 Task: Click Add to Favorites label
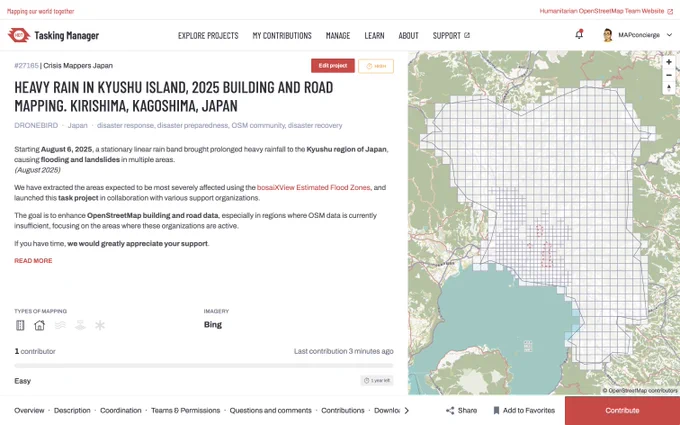point(529,410)
